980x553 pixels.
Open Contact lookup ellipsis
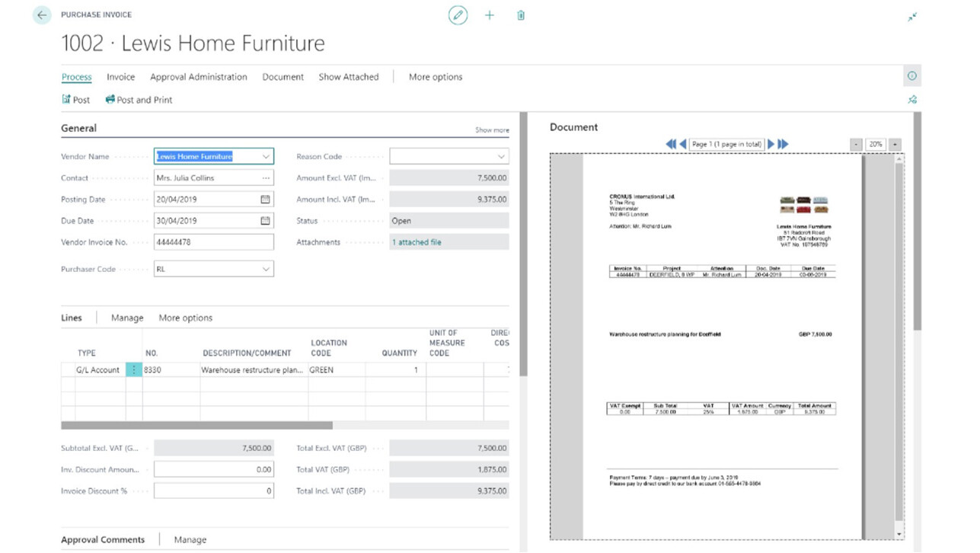pyautogui.click(x=265, y=178)
